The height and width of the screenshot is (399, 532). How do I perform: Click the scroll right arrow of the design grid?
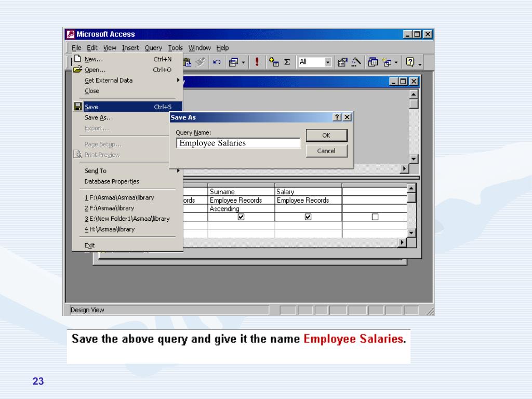click(x=402, y=242)
